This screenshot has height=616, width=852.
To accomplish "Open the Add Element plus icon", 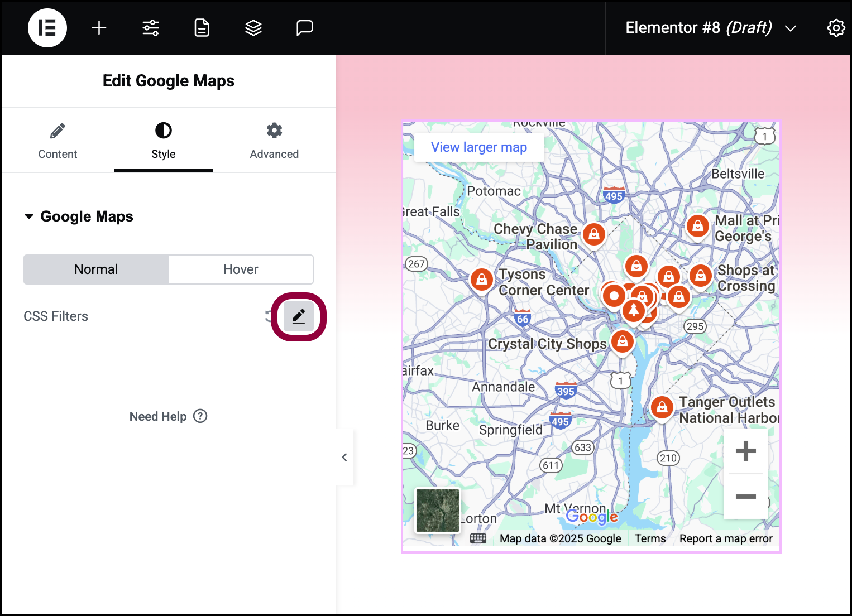I will pos(99,28).
